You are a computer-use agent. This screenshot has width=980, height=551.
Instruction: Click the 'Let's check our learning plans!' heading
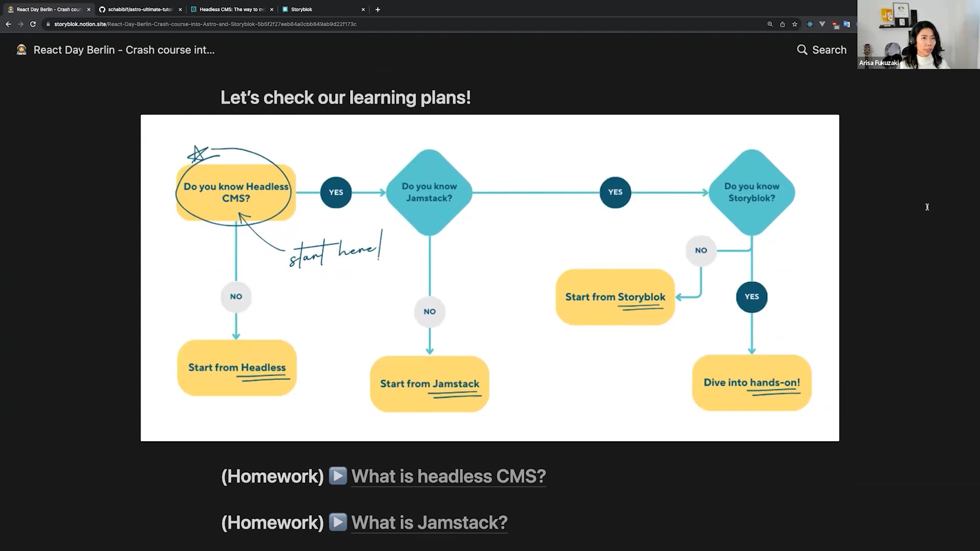[346, 97]
